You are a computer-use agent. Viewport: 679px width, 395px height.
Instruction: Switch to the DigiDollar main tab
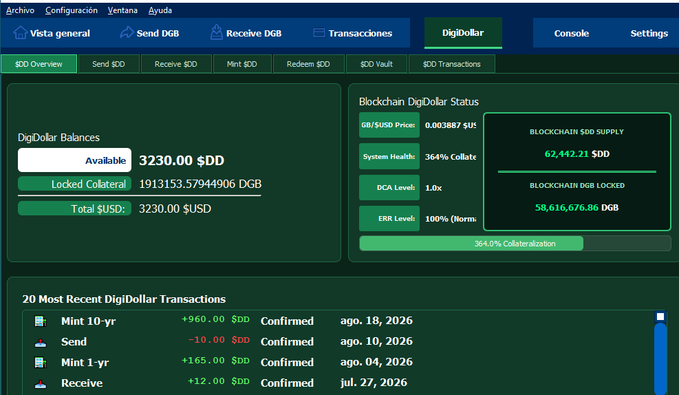pyautogui.click(x=463, y=33)
